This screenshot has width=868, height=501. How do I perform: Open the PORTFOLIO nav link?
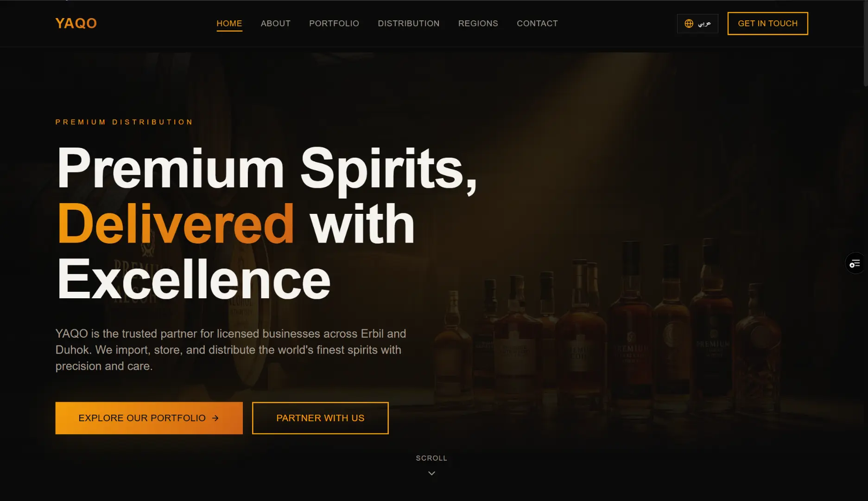click(x=334, y=23)
